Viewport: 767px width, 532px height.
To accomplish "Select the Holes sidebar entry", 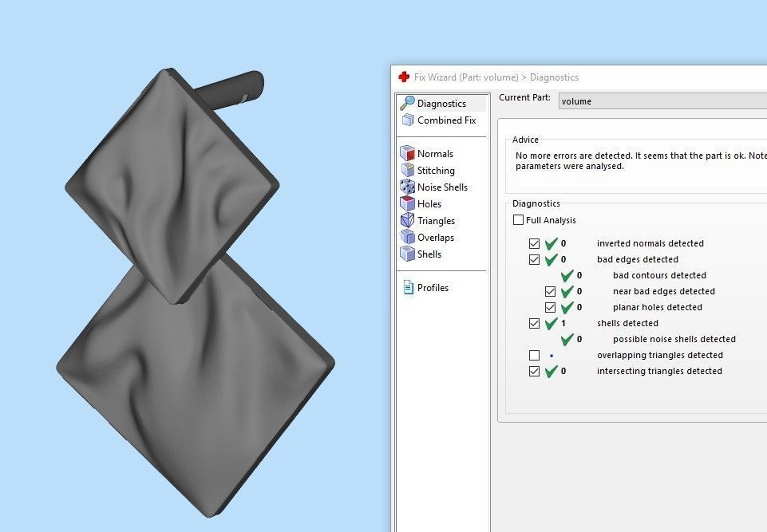I will coord(429,204).
